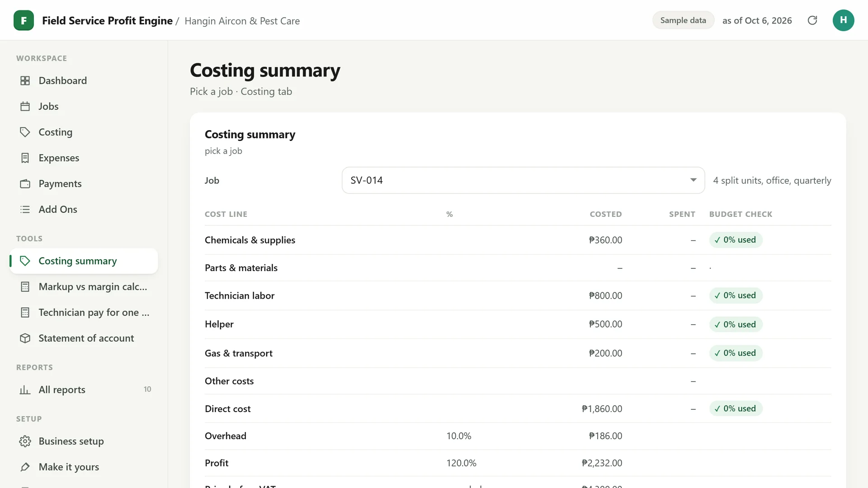The image size is (868, 488).
Task: Click the Payments wallet icon
Action: coord(25,183)
